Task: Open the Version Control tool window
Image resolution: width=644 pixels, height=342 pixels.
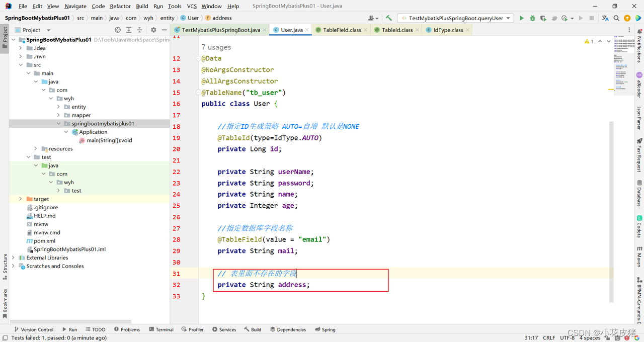Action: point(33,329)
